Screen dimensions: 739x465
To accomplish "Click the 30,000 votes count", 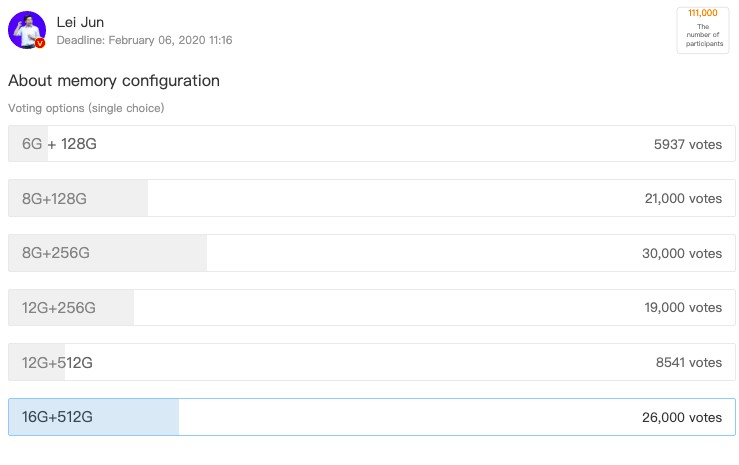I will [681, 253].
